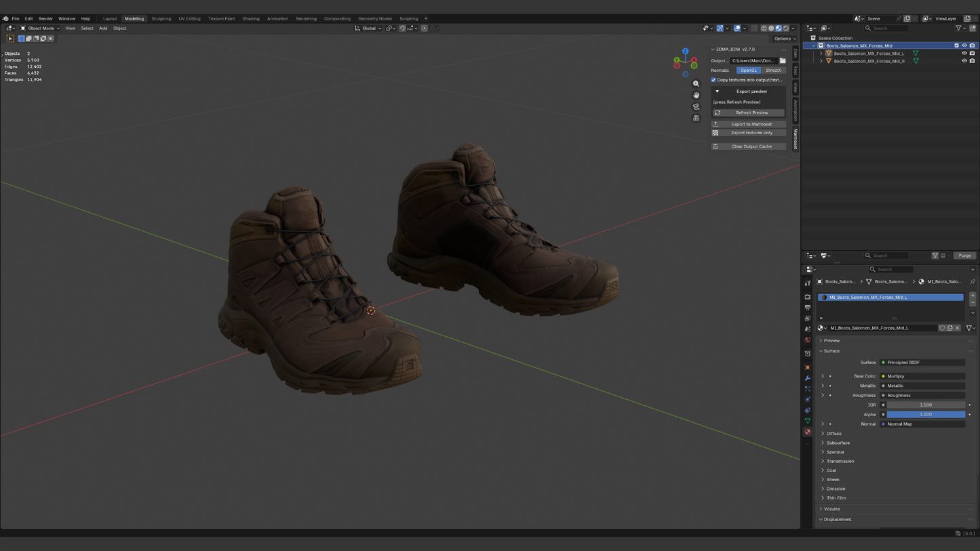980x551 pixels.
Task: Open the World properties tab icon
Action: click(x=808, y=340)
